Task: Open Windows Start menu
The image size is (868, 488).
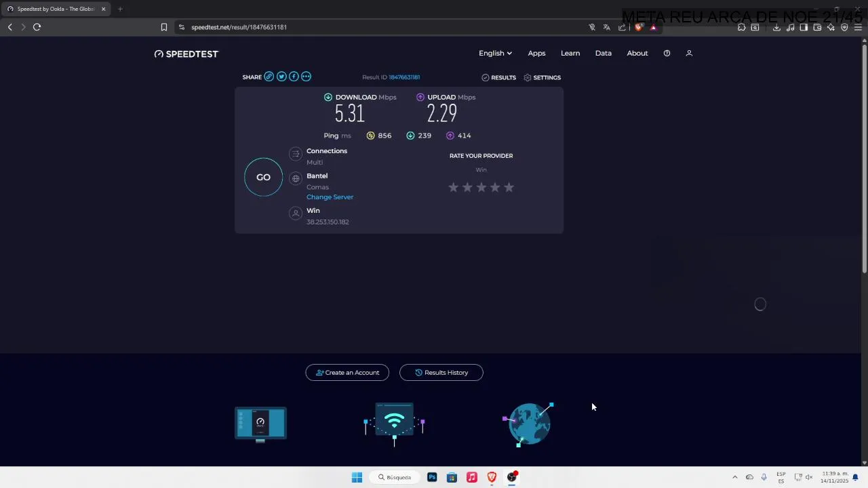Action: (357, 477)
